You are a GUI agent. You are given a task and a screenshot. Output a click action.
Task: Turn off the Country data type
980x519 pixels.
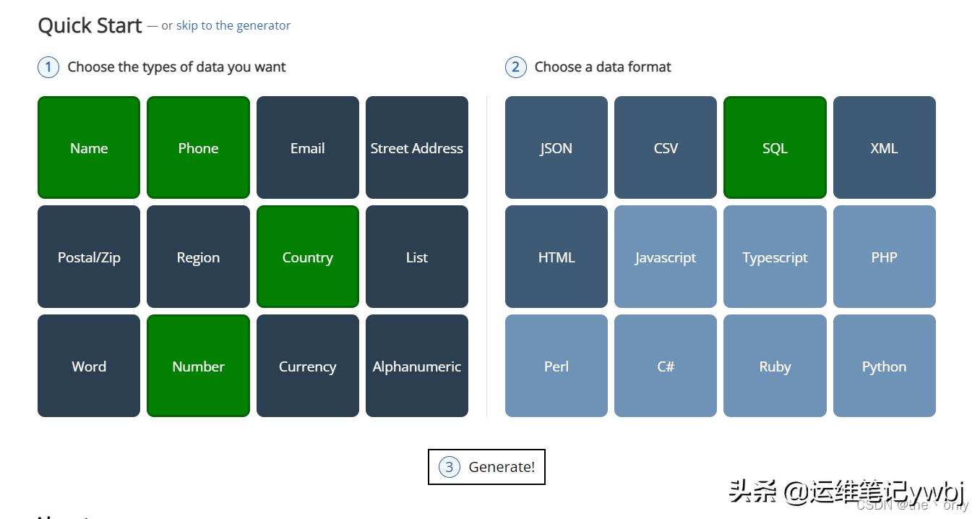(x=307, y=257)
